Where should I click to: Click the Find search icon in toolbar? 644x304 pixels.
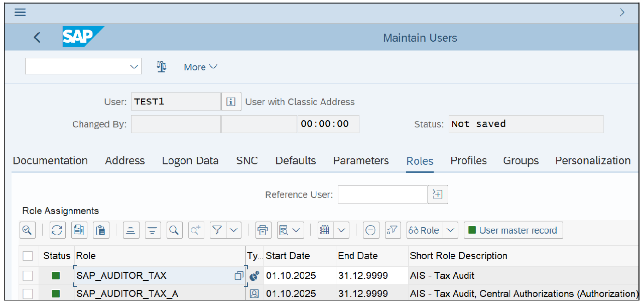click(174, 230)
